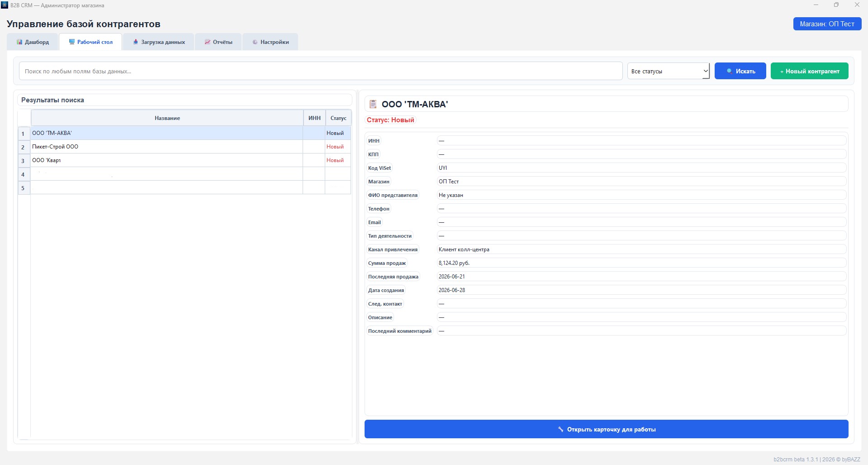Sort by the Статус column header
The width and height of the screenshot is (868, 465).
point(338,118)
